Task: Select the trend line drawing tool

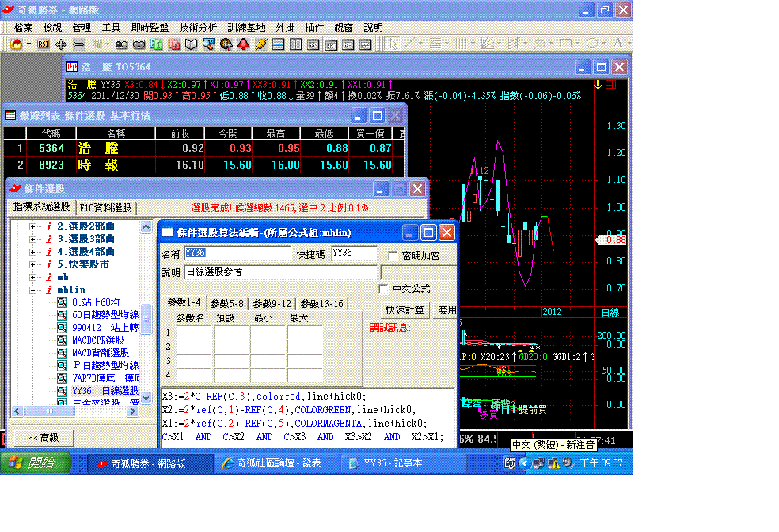Action: click(408, 44)
